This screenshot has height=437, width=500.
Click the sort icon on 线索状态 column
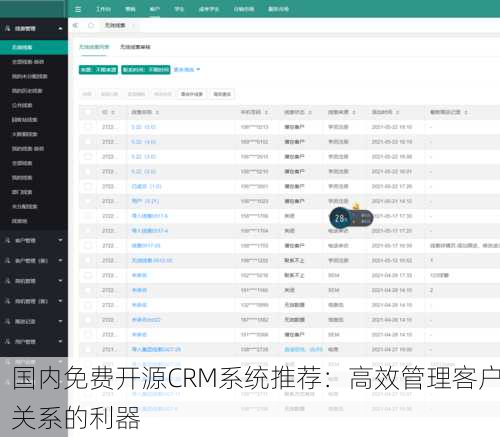pos(310,112)
